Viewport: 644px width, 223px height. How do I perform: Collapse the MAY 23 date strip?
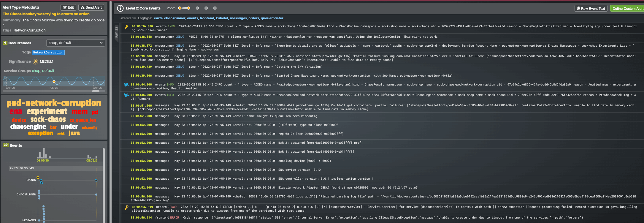pos(116,32)
